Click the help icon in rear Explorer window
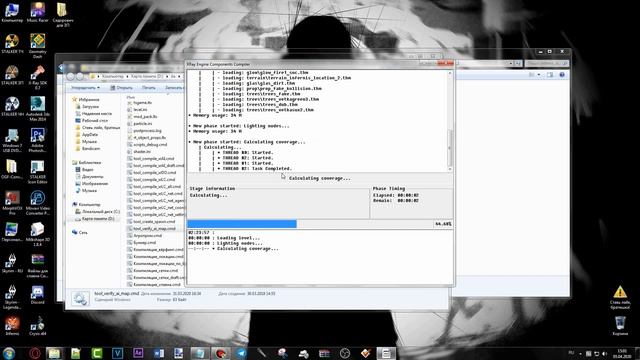 [x=562, y=75]
